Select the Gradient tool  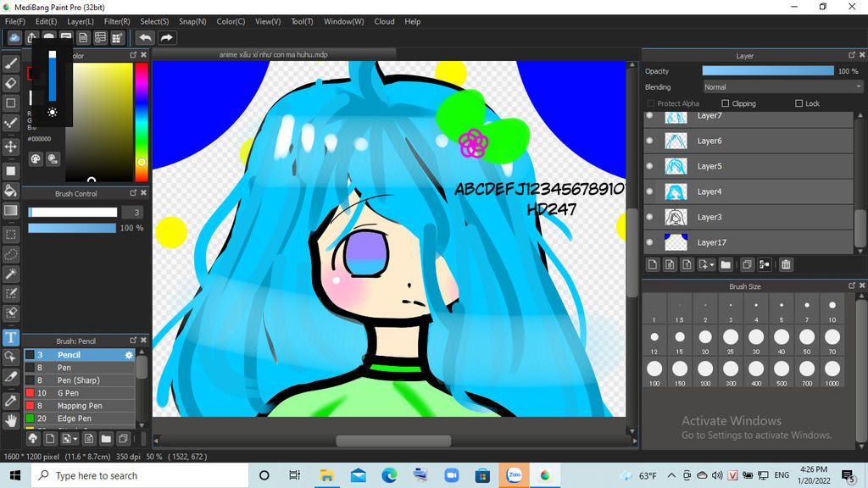click(10, 210)
